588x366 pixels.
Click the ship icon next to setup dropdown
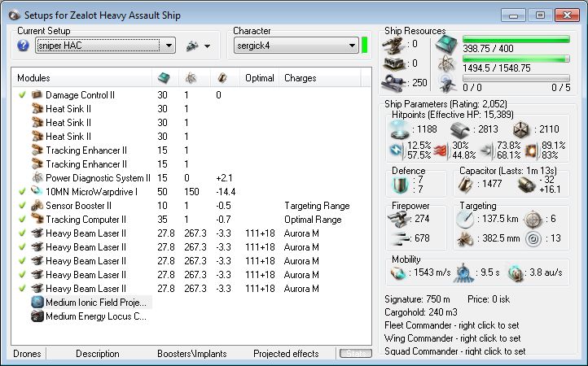(x=192, y=46)
